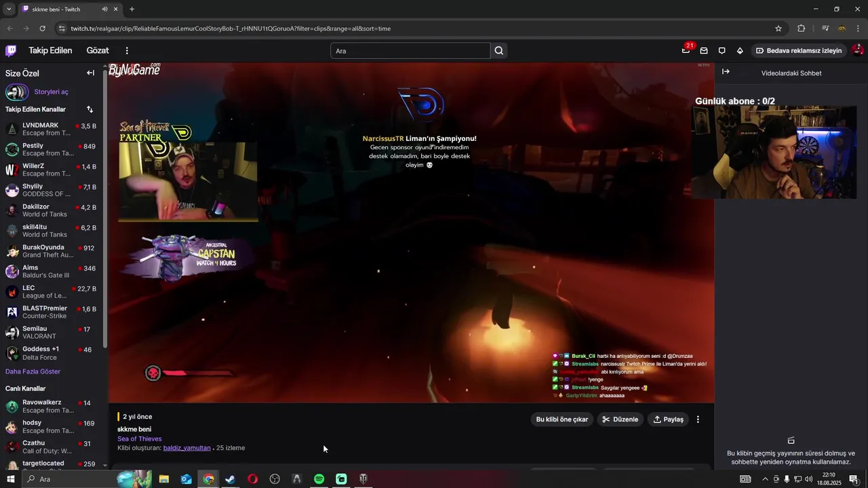View site information icon in address bar
The height and width of the screenshot is (488, 868).
[x=62, y=28]
